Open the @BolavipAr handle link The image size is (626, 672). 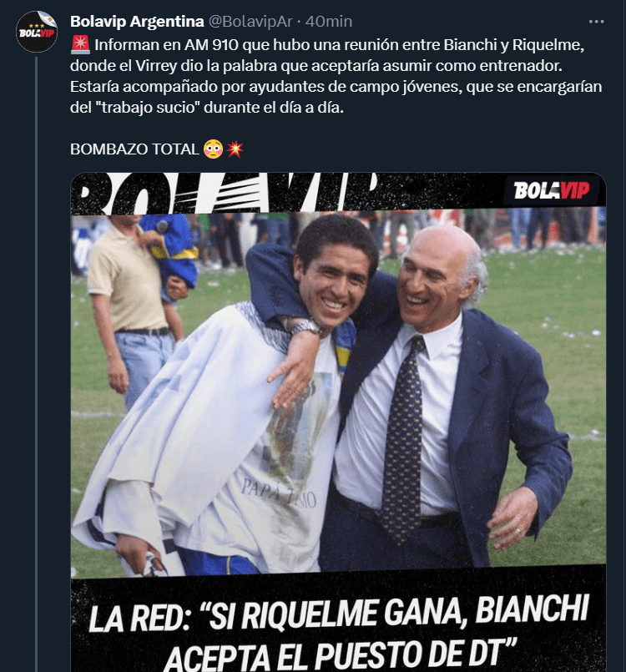(250, 22)
